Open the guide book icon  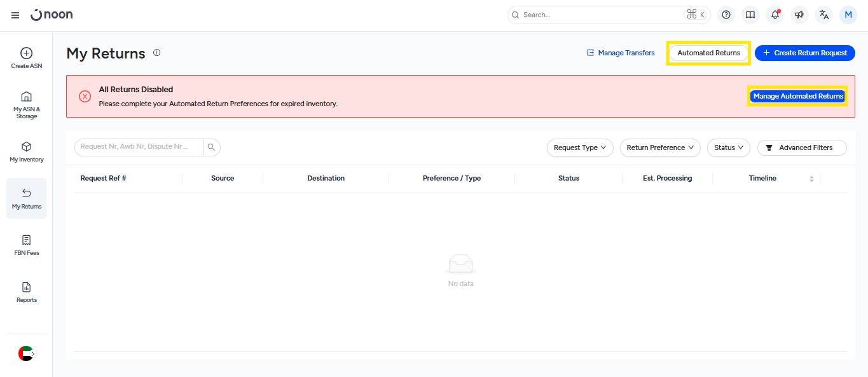click(750, 15)
